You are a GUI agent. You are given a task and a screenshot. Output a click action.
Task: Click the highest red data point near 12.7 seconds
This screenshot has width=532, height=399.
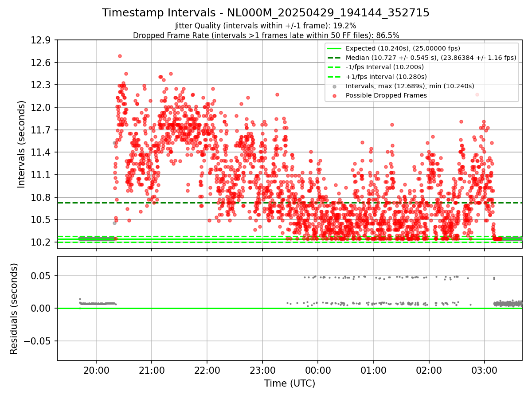(120, 56)
